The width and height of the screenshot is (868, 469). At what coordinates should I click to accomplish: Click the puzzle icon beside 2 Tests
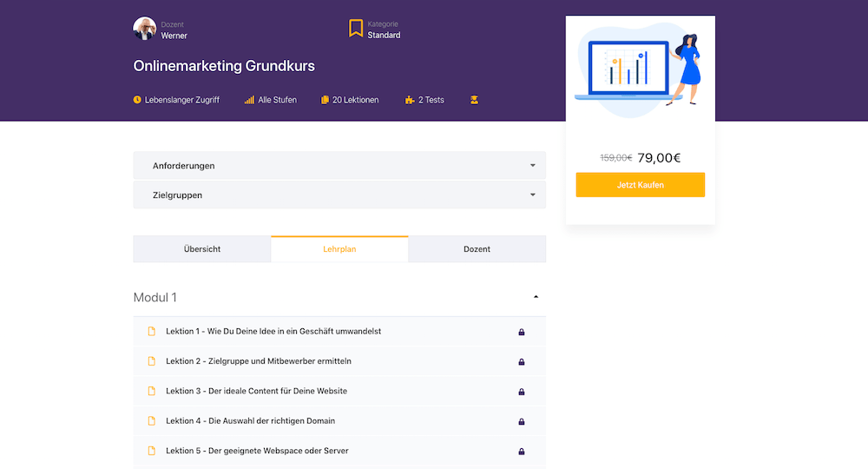pyautogui.click(x=410, y=100)
